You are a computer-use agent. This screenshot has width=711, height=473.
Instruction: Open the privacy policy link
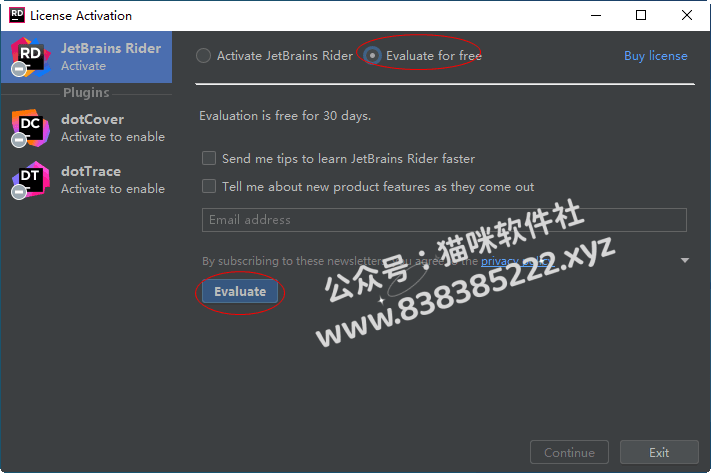[x=517, y=261]
